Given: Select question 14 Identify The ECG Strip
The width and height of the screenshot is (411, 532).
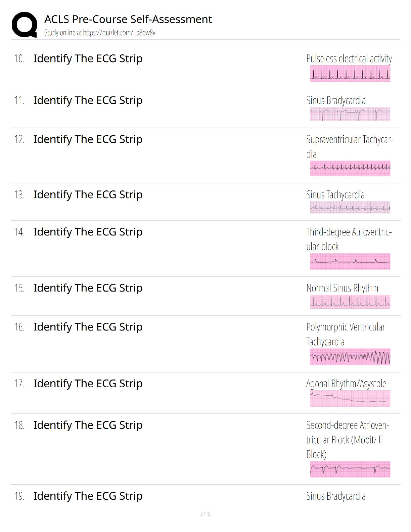Looking at the screenshot, I should click(x=88, y=232).
